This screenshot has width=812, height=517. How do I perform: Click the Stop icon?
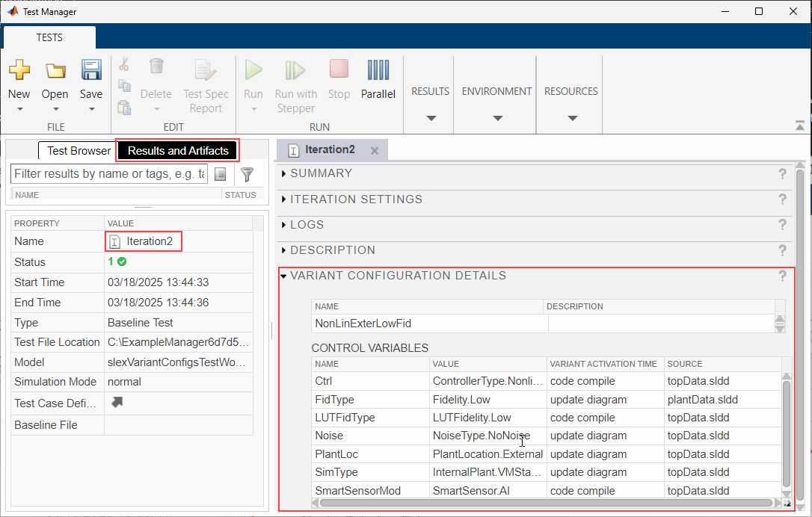339,69
